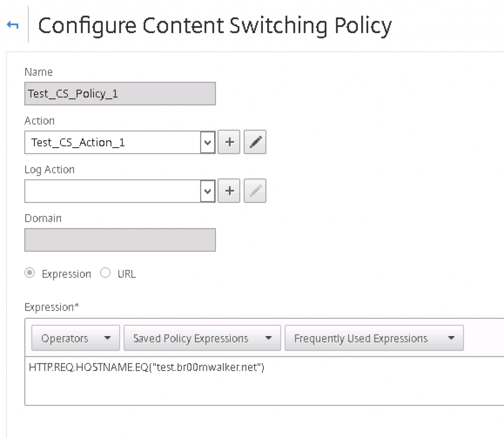The height and width of the screenshot is (438, 504).
Task: Open the Action dropdown arrow
Action: [208, 142]
